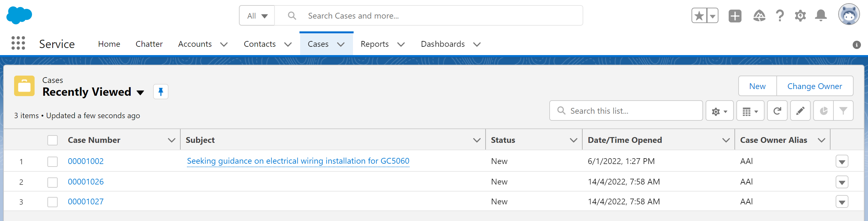View notifications bell
868x221 pixels.
tap(821, 15)
